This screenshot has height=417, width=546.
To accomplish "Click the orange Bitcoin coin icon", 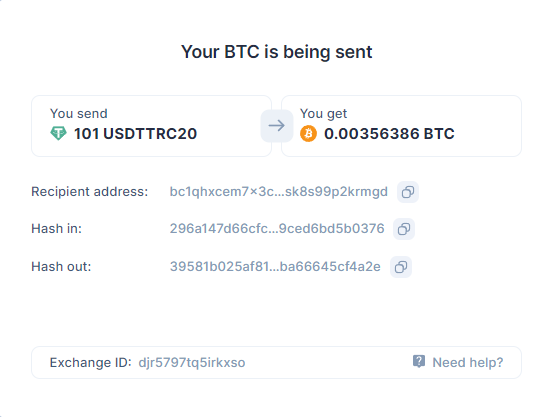I will (x=309, y=134).
